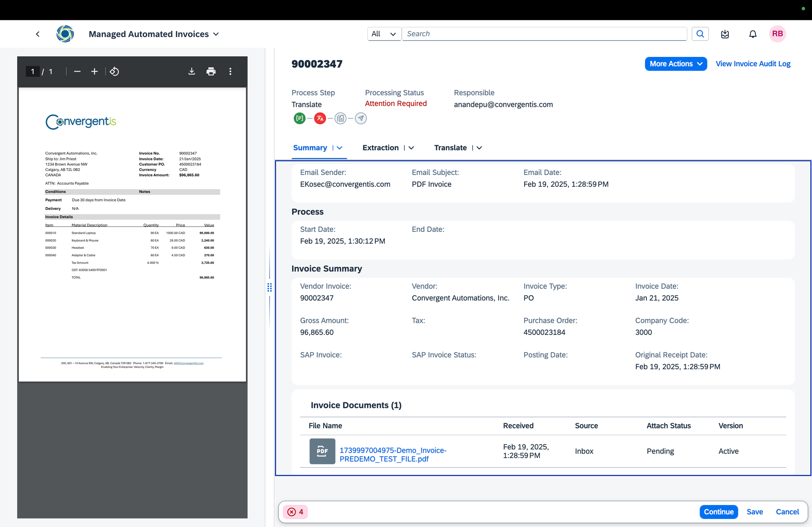The width and height of the screenshot is (812, 527).
Task: Click the Invoice Date value Jan 21, 2025
Action: click(657, 298)
